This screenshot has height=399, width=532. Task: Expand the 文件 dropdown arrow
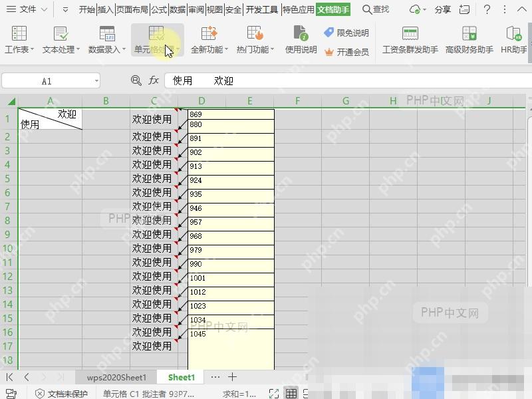click(x=44, y=9)
